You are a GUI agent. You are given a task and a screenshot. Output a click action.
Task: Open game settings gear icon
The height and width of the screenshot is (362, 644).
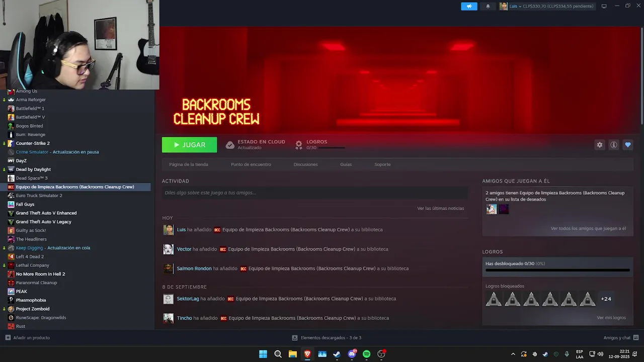[599, 145]
